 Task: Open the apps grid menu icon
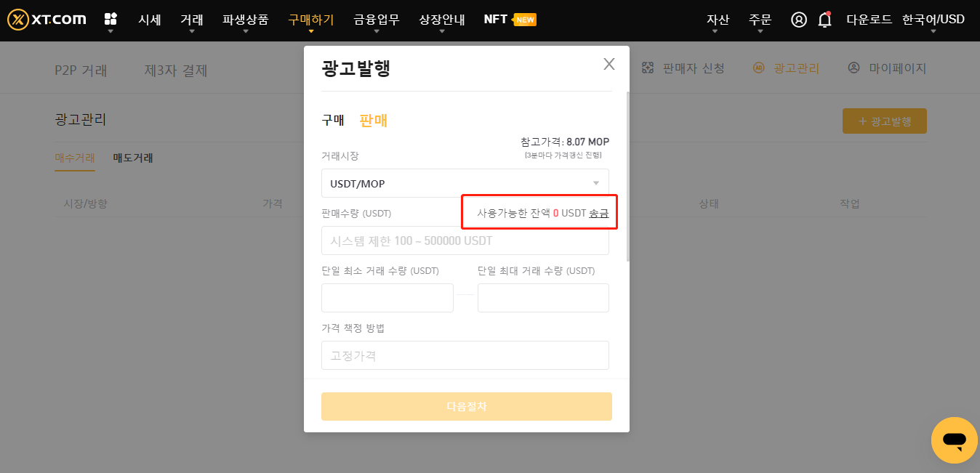pyautogui.click(x=111, y=19)
